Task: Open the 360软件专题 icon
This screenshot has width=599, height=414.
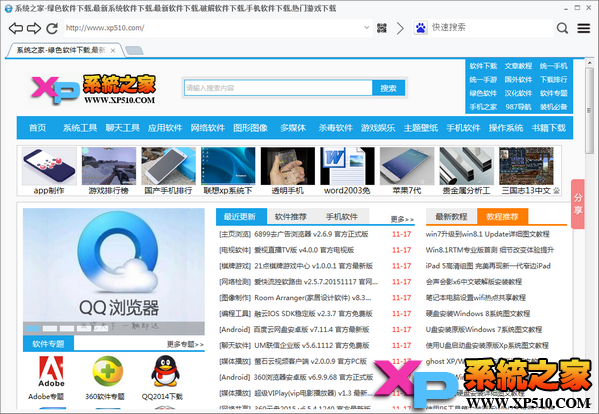Action: (x=107, y=371)
